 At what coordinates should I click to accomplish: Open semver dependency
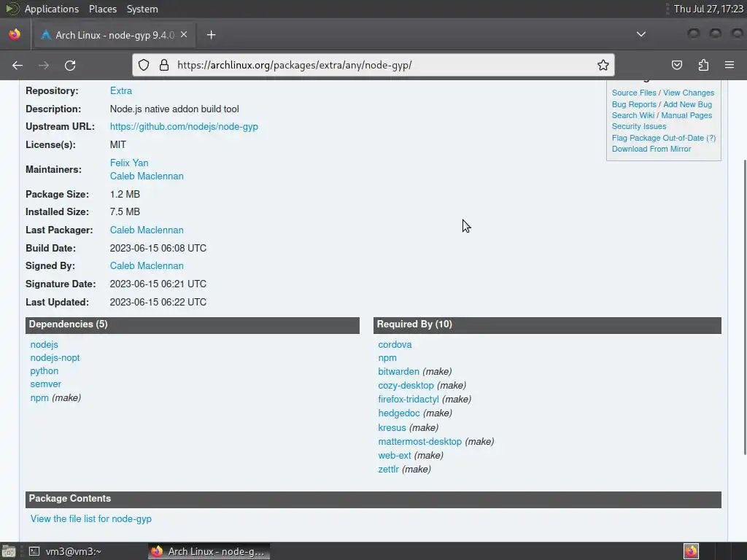tap(46, 384)
